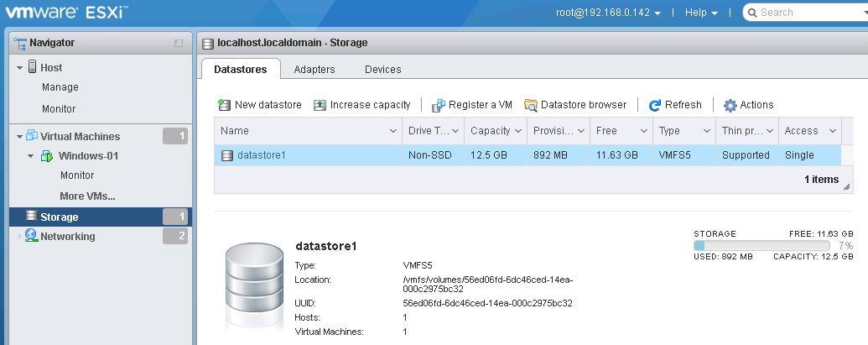The height and width of the screenshot is (345, 868).
Task: Minimize the Navigator panel using its icon
Action: 178,43
